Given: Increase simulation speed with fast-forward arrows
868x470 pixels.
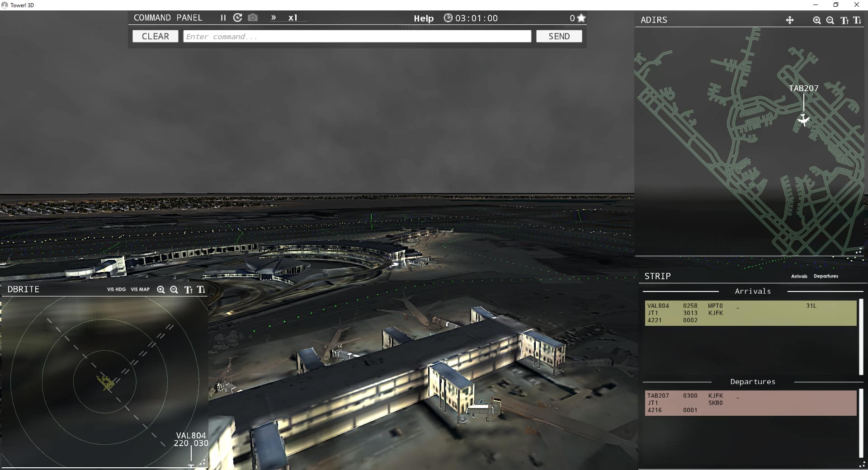Looking at the screenshot, I should [x=274, y=18].
